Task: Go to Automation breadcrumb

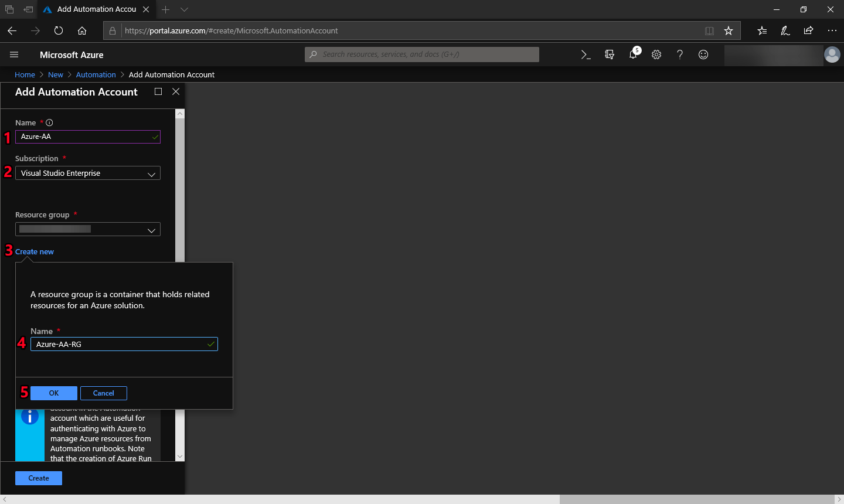Action: 96,75
